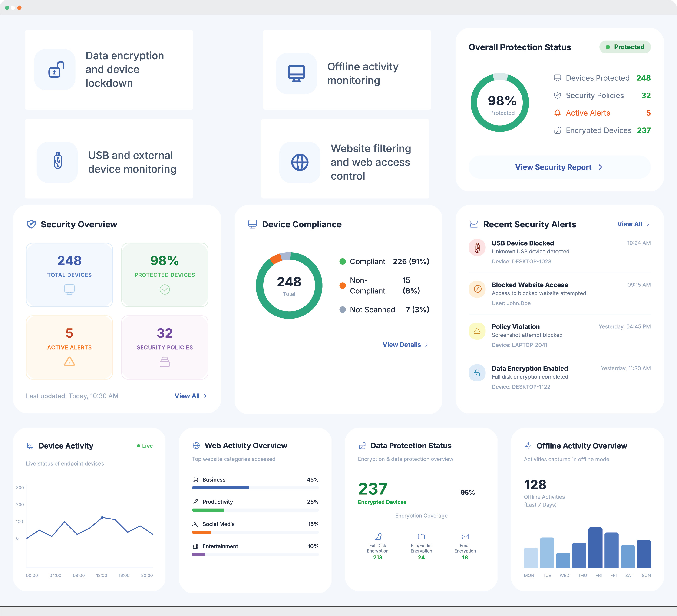Click the monitor icon for offline activity monitoring
This screenshot has width=677, height=616.
click(x=296, y=73)
